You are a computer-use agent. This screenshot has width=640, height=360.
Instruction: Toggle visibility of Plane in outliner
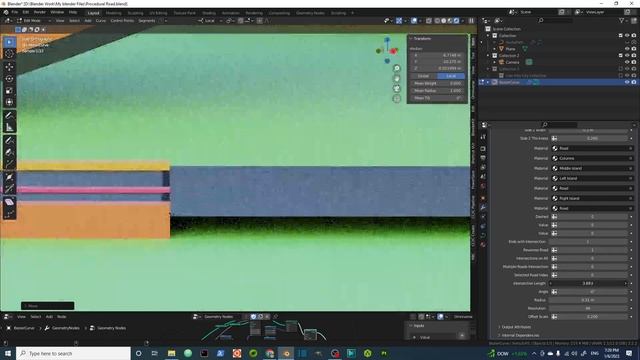(x=627, y=49)
